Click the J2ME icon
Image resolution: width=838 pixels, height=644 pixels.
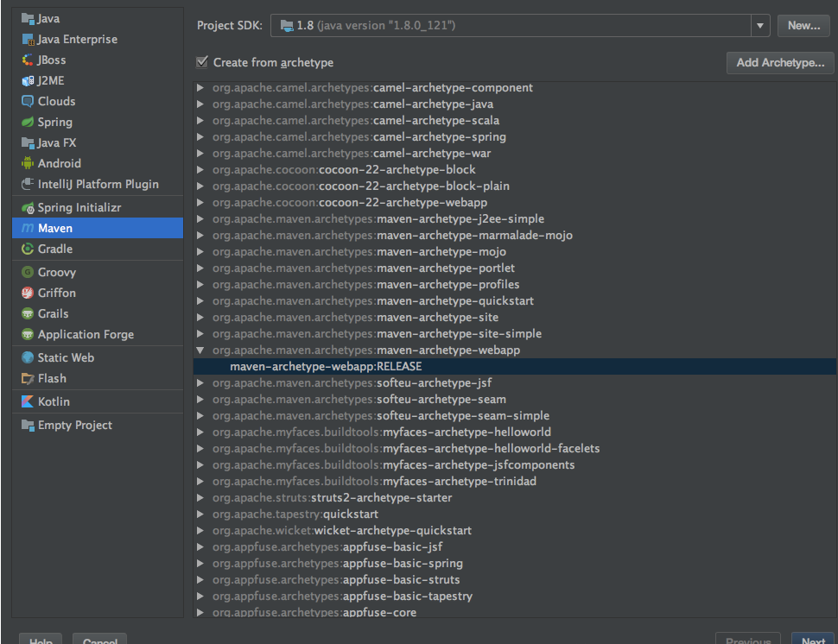tap(28, 80)
